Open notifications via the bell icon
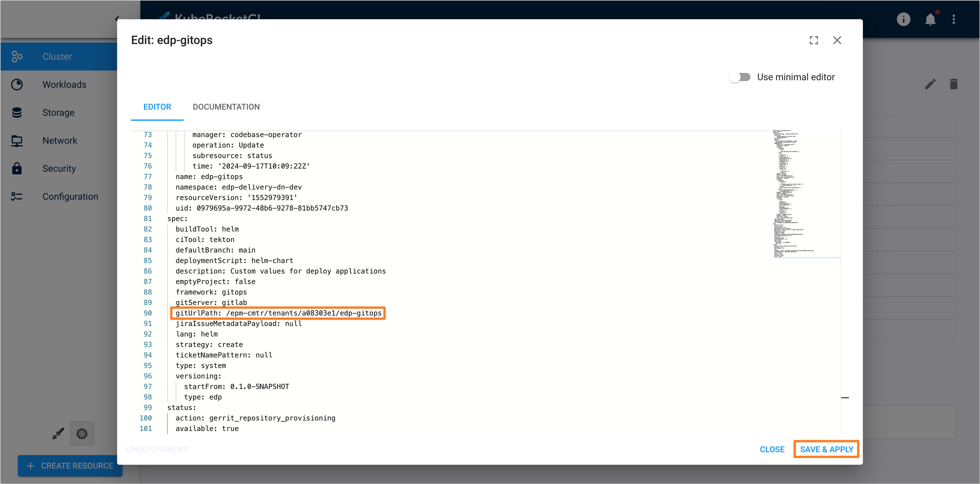 click(x=930, y=19)
